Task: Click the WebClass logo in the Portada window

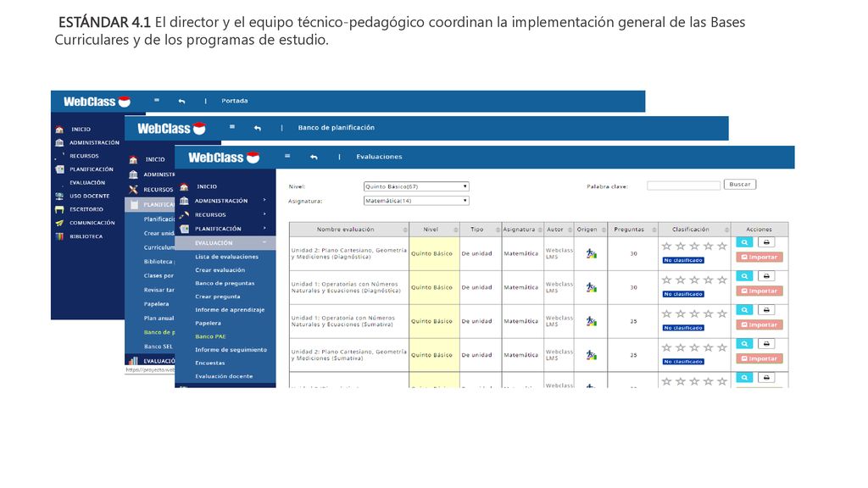Action: point(97,102)
